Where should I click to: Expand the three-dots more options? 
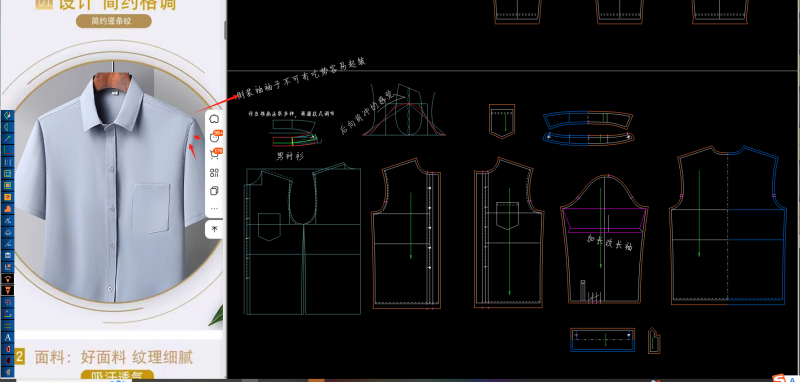click(214, 209)
